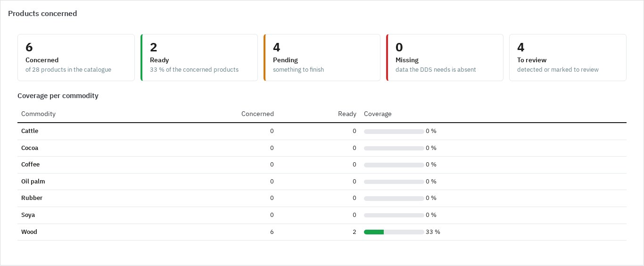Open the To review summary card
The height and width of the screenshot is (266, 644).
568,58
